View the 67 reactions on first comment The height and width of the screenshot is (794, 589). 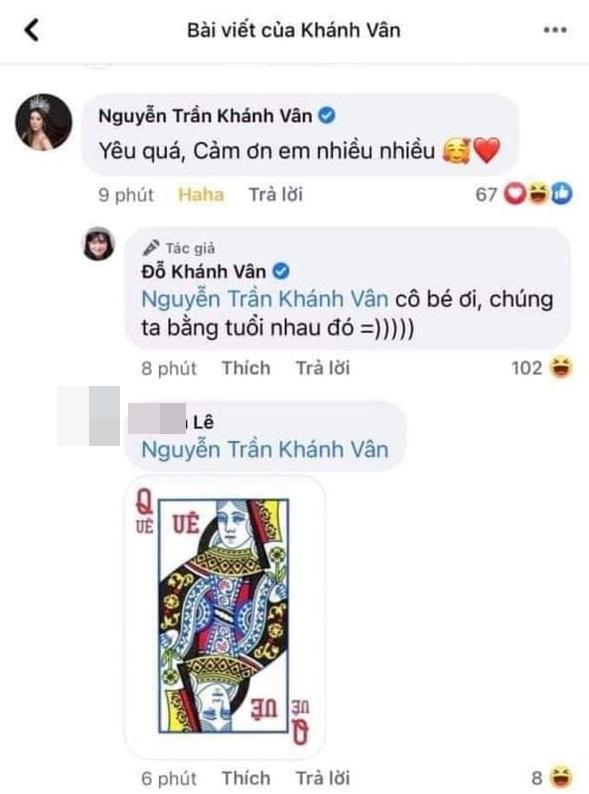[x=524, y=194]
